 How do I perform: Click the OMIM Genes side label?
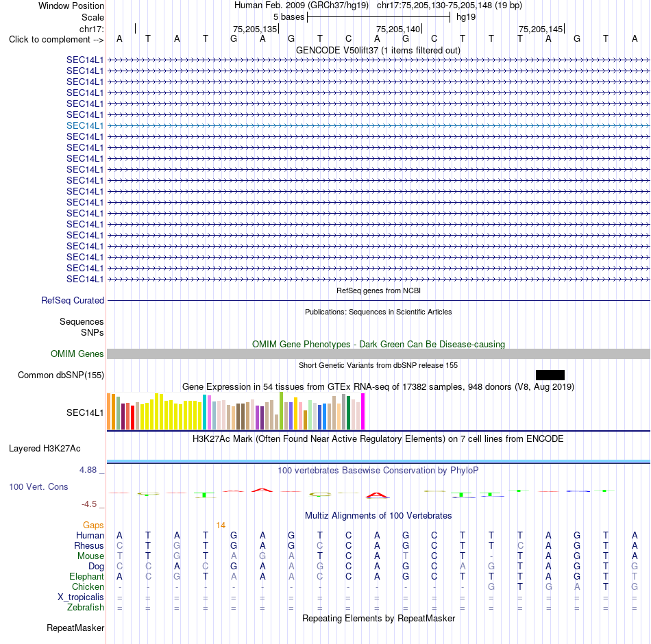point(77,354)
